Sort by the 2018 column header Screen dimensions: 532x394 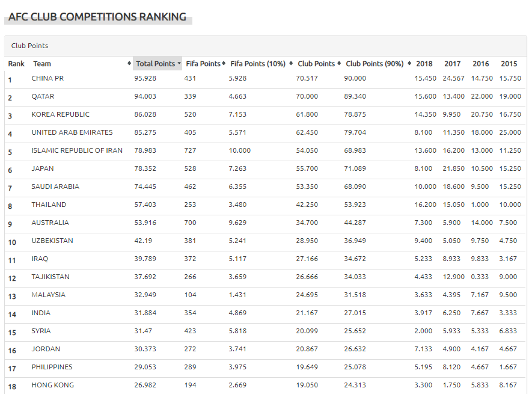424,64
